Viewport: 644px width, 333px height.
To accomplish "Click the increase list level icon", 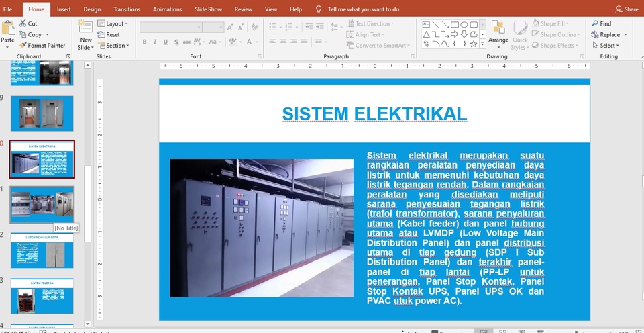I will pyautogui.click(x=320, y=27).
